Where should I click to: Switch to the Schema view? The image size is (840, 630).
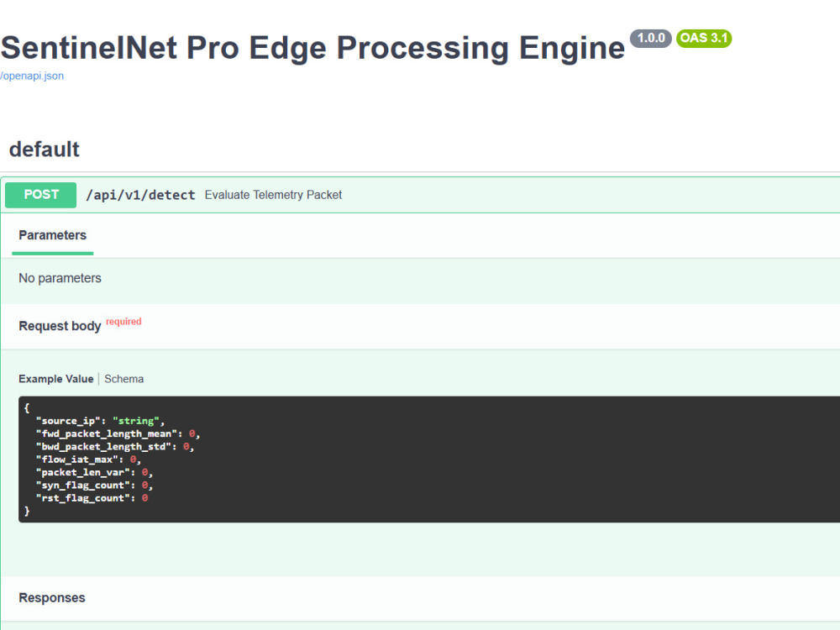tap(123, 379)
